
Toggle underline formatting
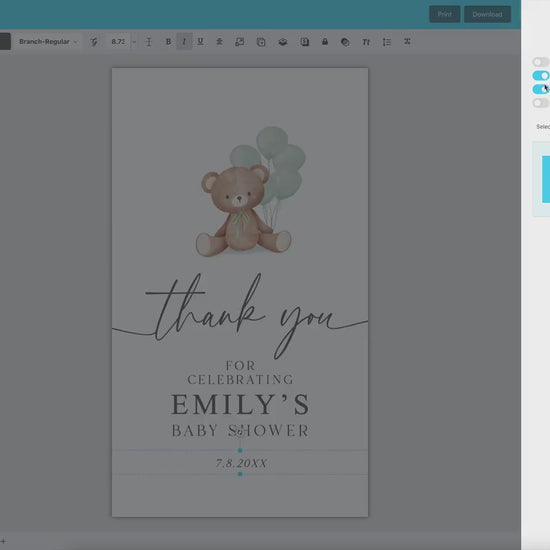200,42
